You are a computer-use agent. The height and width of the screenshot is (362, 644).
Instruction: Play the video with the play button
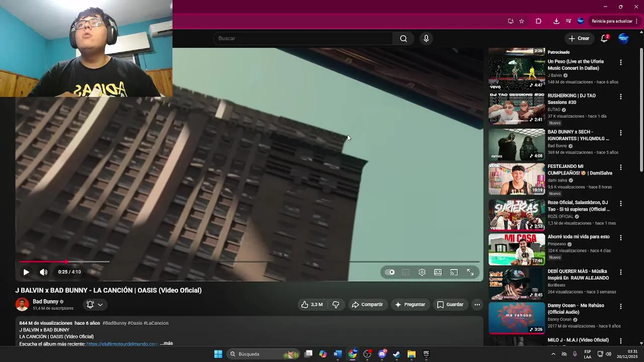[26, 272]
